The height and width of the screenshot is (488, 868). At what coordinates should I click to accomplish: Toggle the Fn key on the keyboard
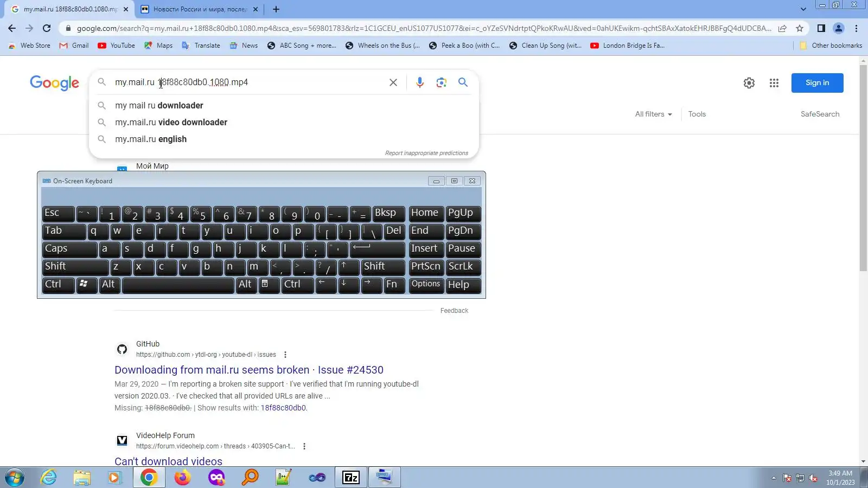click(394, 285)
